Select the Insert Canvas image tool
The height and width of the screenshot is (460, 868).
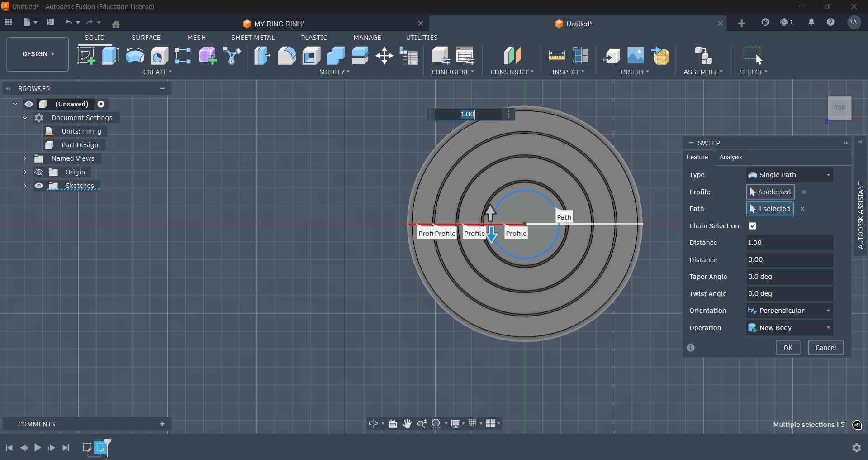tap(636, 56)
